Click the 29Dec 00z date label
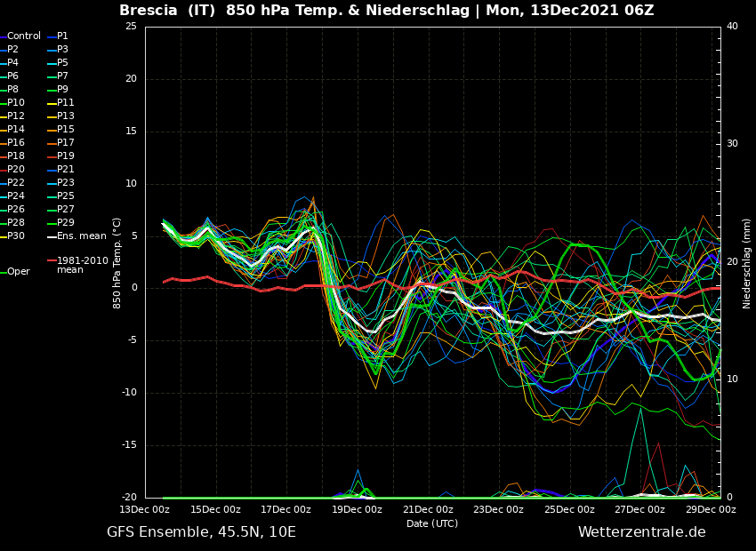 tap(711, 509)
